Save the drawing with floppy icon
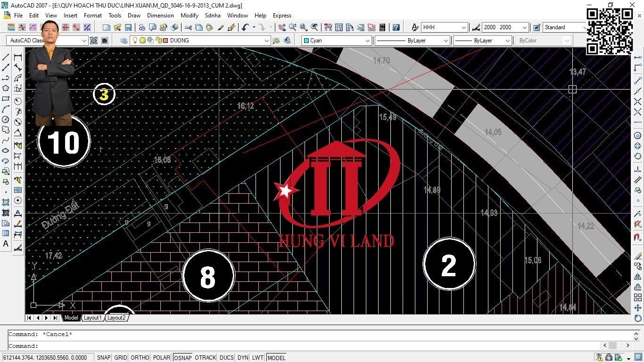The height and width of the screenshot is (362, 644). tap(128, 27)
